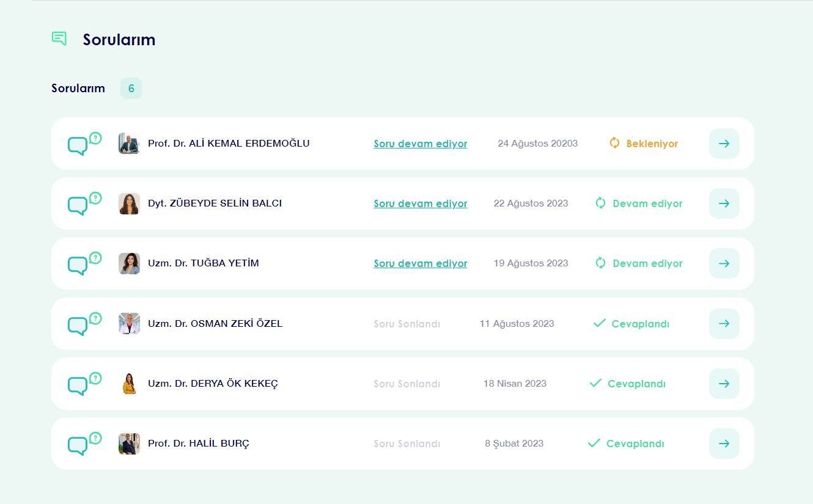813x504 pixels.
Task: Click Uzm. Dr. Derya Ök Kekeç avatar
Action: (x=129, y=384)
